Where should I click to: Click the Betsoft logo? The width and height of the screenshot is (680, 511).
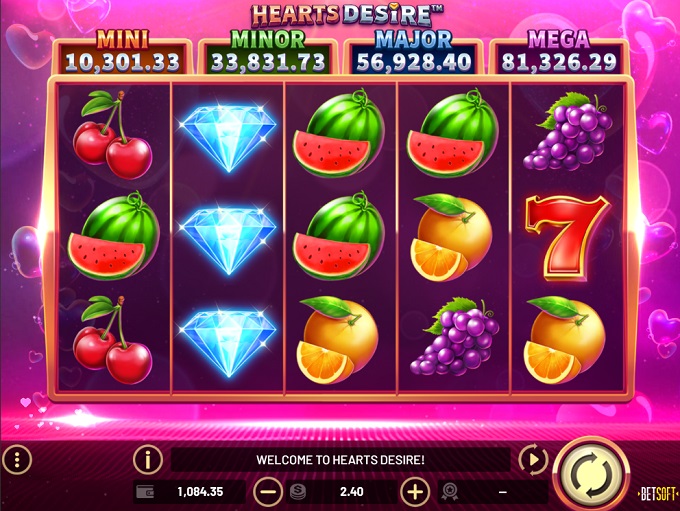click(x=658, y=494)
